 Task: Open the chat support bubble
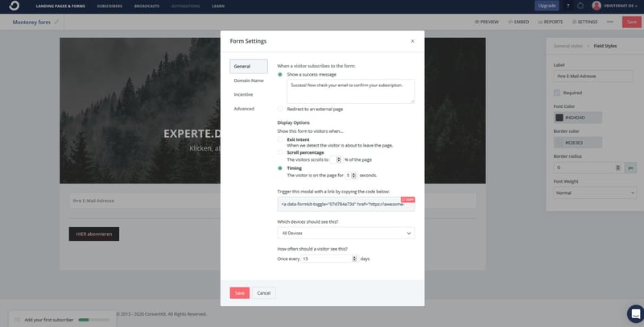[635, 314]
